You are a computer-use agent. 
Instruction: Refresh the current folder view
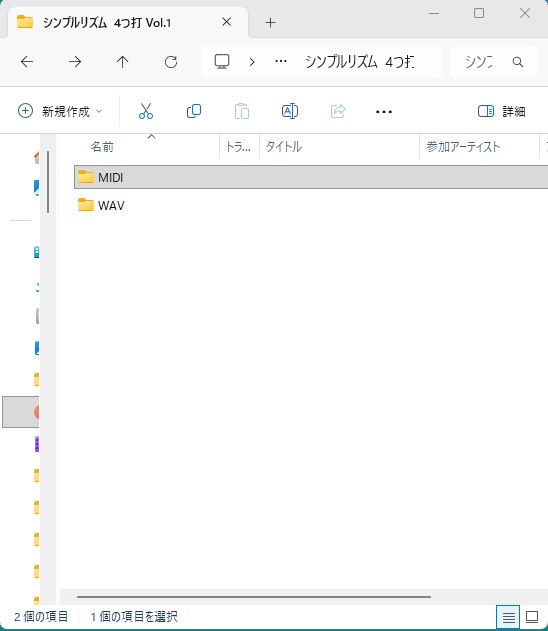pos(171,62)
